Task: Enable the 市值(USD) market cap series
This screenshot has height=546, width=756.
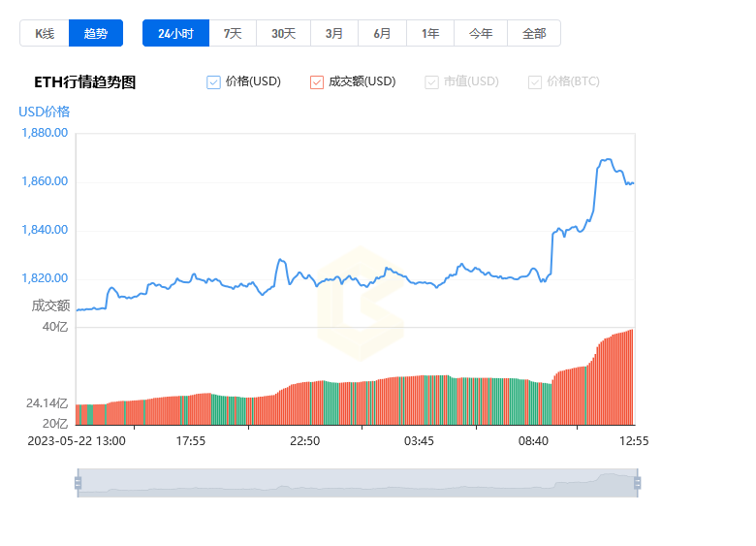Action: (431, 82)
